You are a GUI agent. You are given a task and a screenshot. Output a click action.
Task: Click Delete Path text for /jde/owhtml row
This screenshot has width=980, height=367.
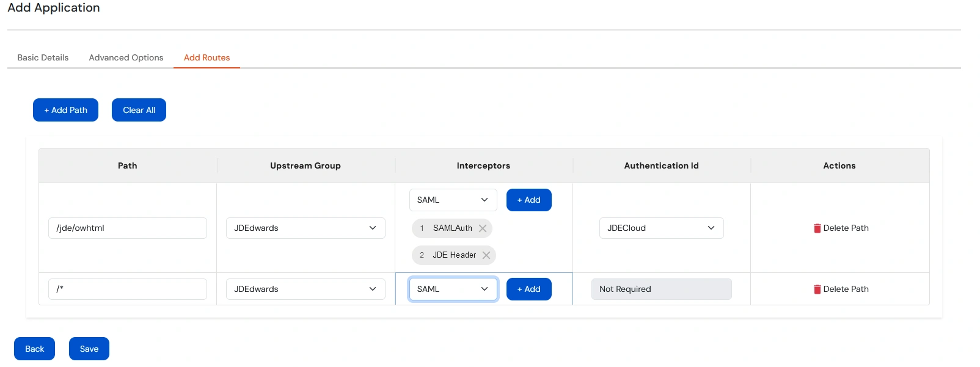[846, 228]
